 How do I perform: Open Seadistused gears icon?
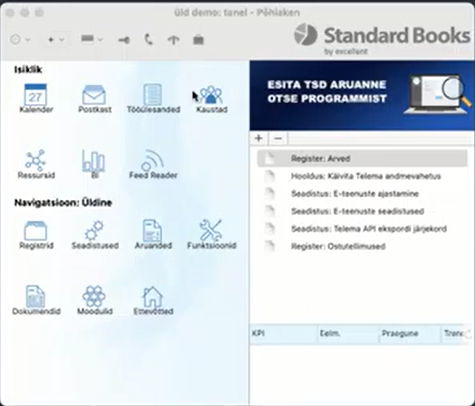pyautogui.click(x=95, y=234)
